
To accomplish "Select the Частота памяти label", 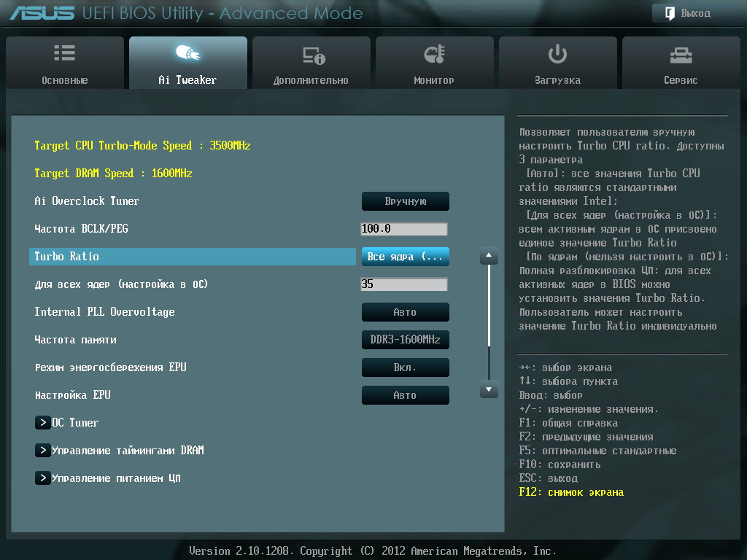I will tap(76, 340).
